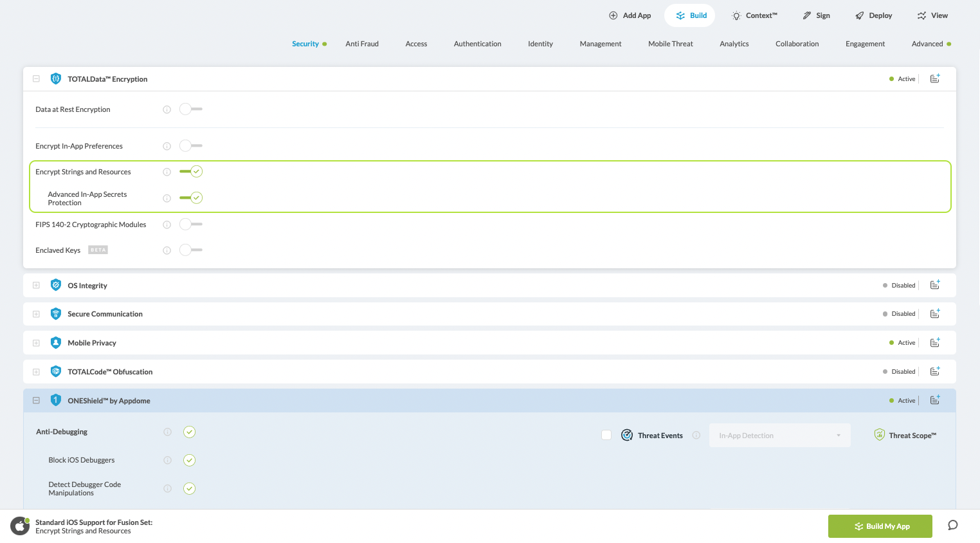Click info icon beside Data at Rest Encryption
980x543 pixels.
click(167, 109)
